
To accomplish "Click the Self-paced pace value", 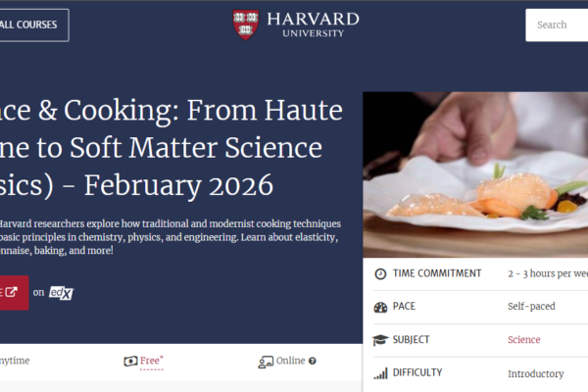I will (532, 307).
